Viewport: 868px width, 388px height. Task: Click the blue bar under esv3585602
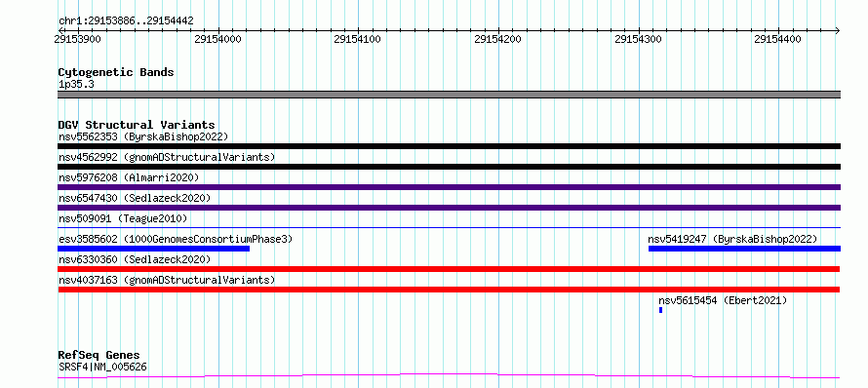tap(153, 249)
